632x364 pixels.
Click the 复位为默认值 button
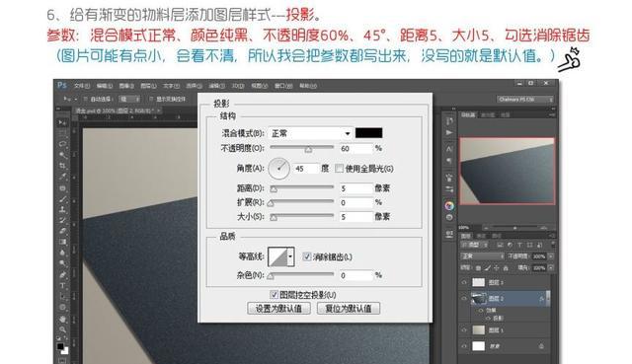coord(349,309)
